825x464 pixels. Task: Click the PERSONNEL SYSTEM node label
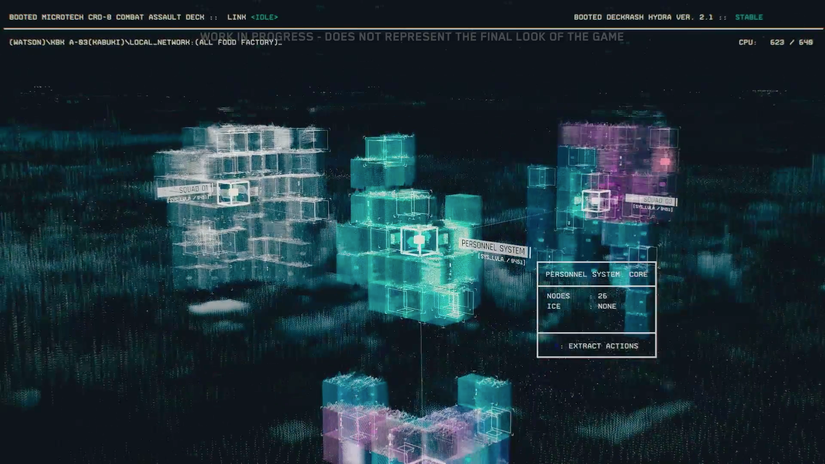click(x=494, y=247)
